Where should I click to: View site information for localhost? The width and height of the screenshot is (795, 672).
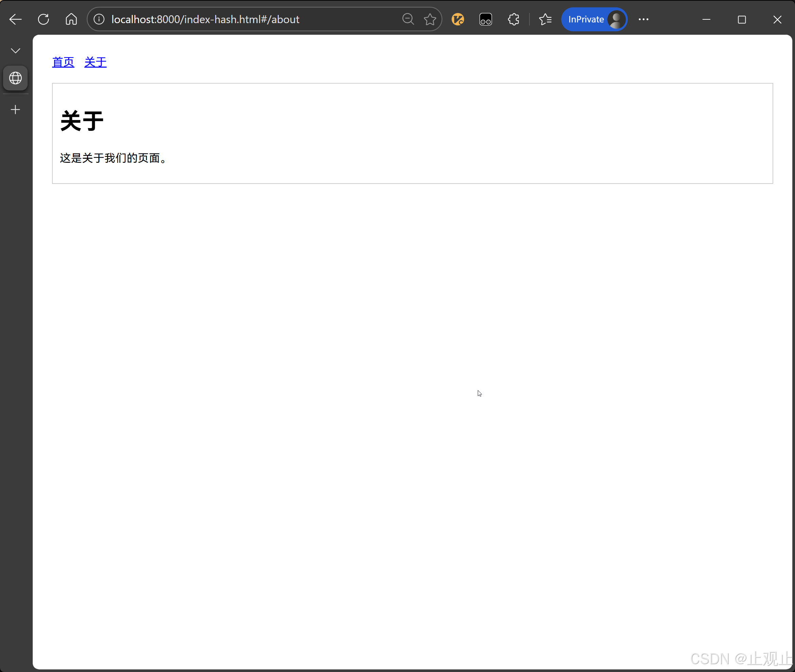tap(98, 19)
